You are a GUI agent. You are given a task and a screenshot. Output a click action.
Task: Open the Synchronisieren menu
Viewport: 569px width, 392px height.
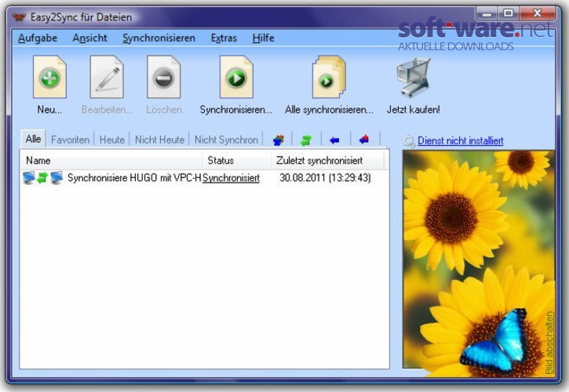(x=159, y=38)
